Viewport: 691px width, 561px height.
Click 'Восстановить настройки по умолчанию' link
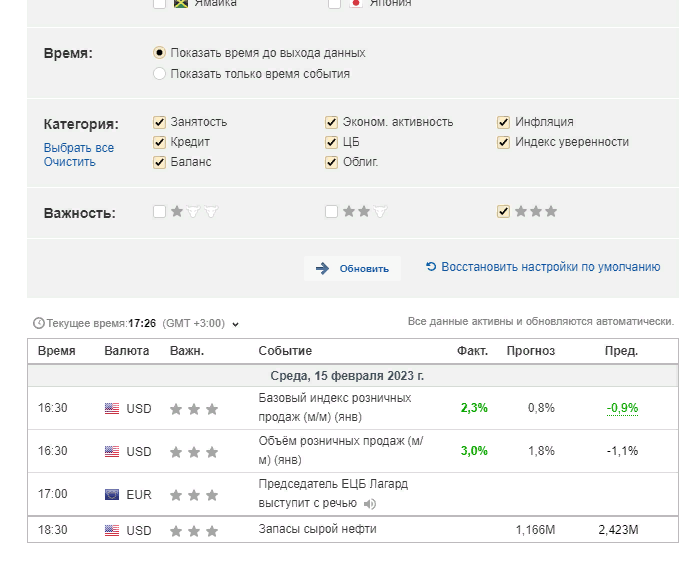click(x=550, y=267)
